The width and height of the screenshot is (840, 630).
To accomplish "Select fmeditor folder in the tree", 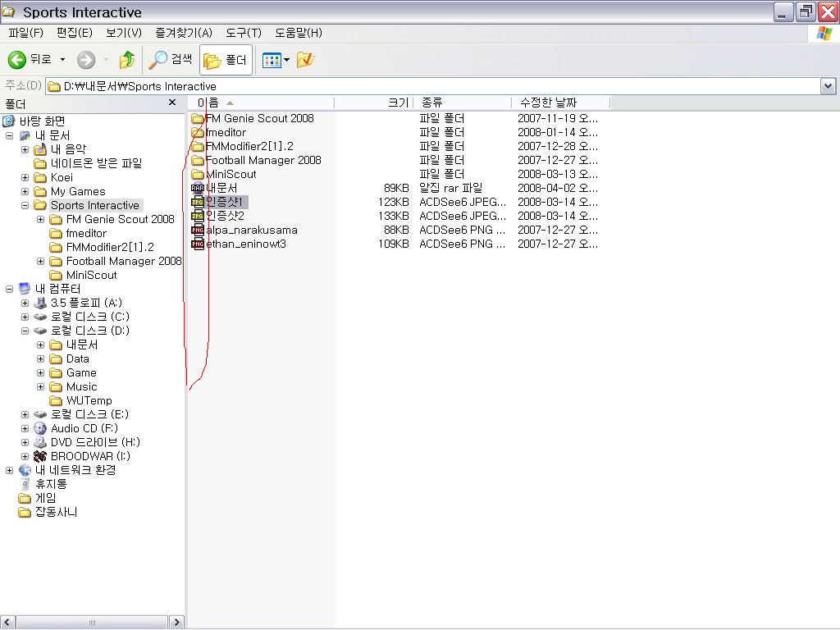I will 86,233.
